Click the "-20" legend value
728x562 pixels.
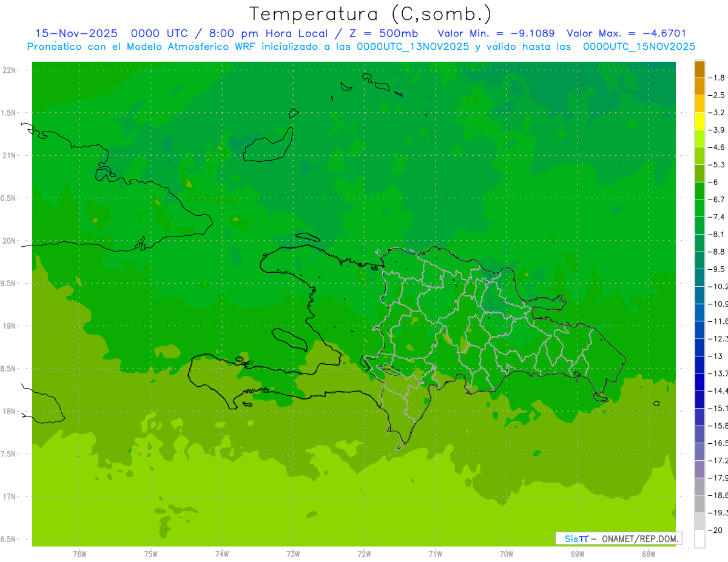coord(716,530)
